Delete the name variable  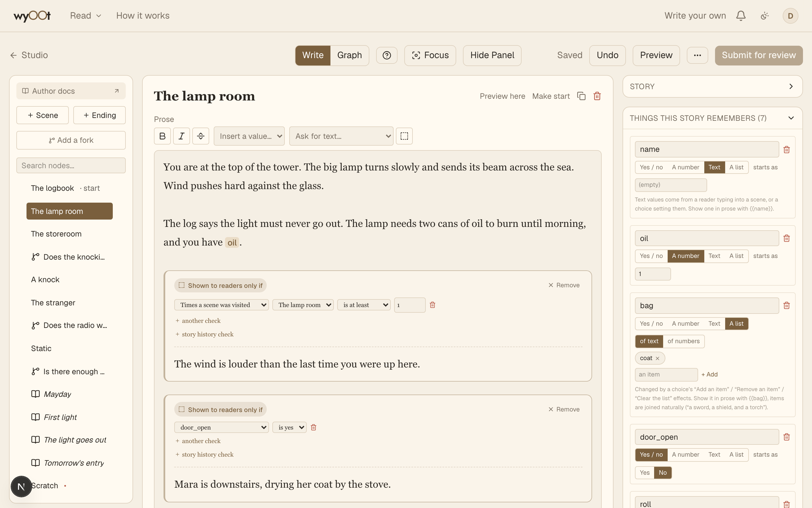click(787, 150)
